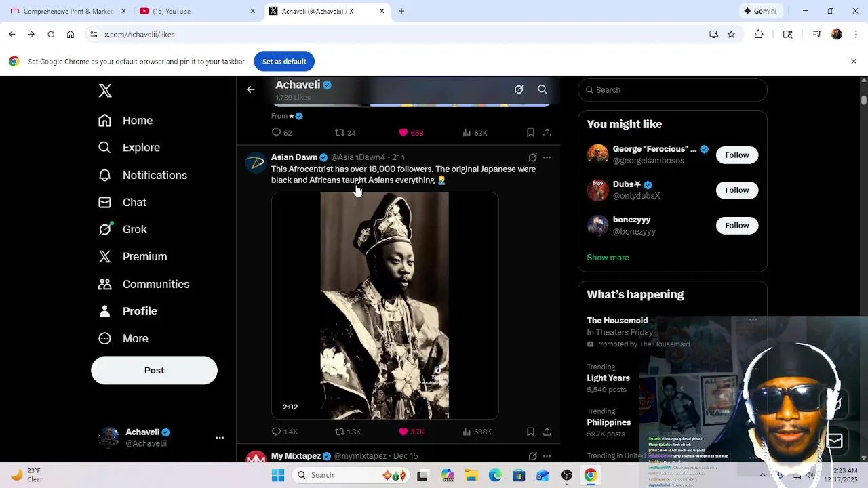View analytics showing 588K views
Screen dimensions: 868x488
(477, 432)
